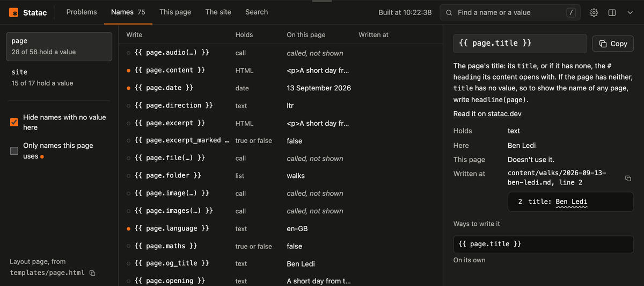644x286 pixels.
Task: Select the {{ page.folder }} row
Action: pyautogui.click(x=280, y=176)
